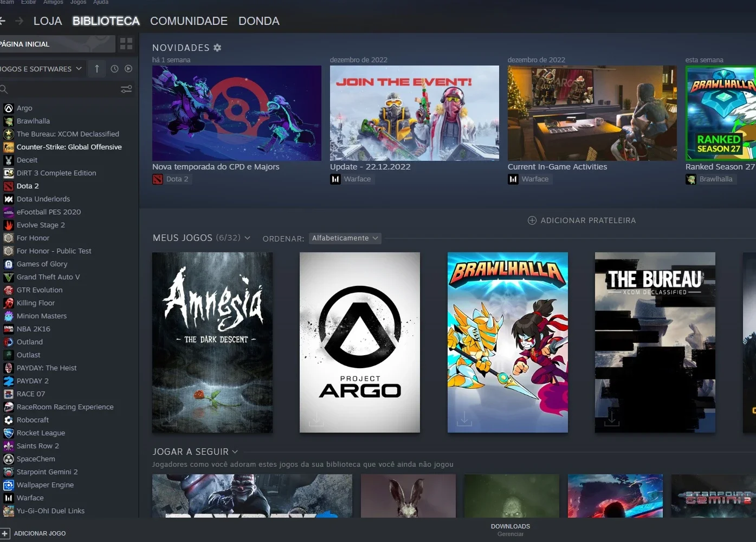756x542 pixels.
Task: Open the Alfabeticamente sort dropdown
Action: pos(345,238)
